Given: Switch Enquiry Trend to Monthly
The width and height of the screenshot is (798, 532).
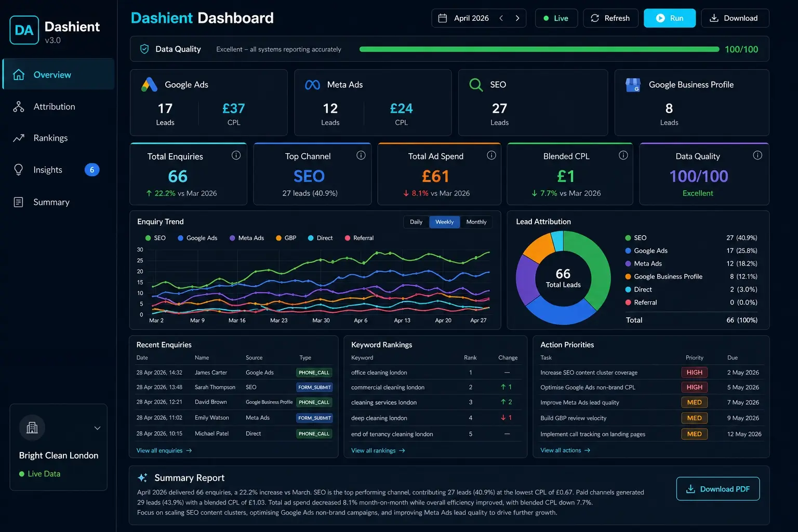Looking at the screenshot, I should coord(476,222).
